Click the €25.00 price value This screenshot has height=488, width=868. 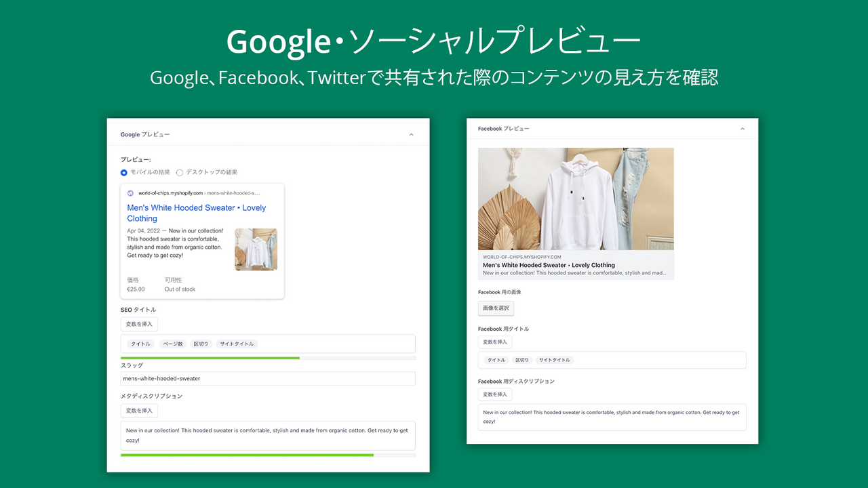pyautogui.click(x=136, y=289)
